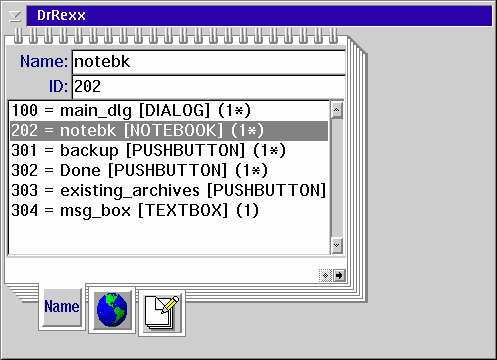
Task: Click into the ID input field
Action: click(209, 87)
